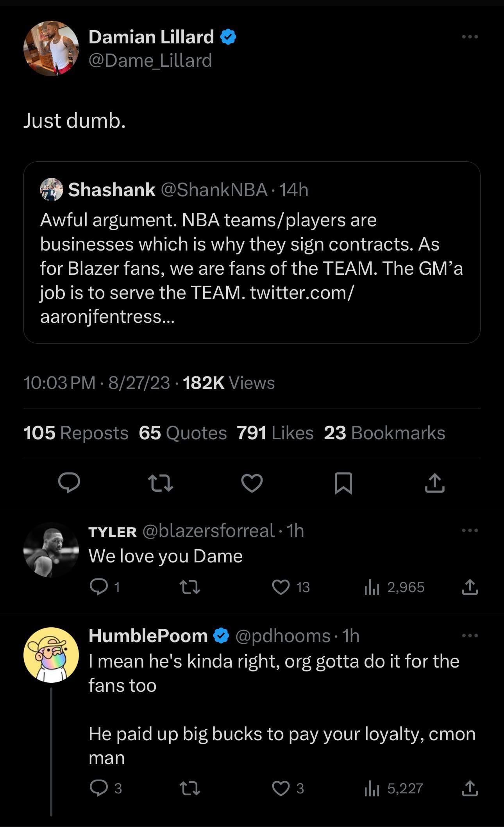Repost TYLER's reply
The height and width of the screenshot is (827, 504).
pyautogui.click(x=189, y=587)
